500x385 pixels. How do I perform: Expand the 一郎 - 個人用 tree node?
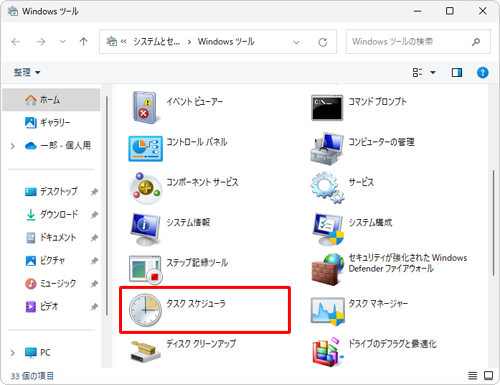pos(13,146)
